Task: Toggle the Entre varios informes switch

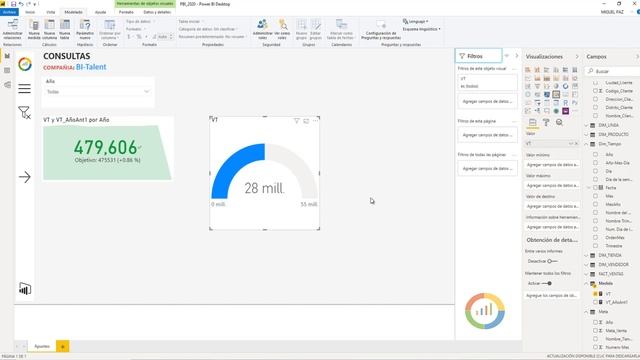Action: coord(552,261)
